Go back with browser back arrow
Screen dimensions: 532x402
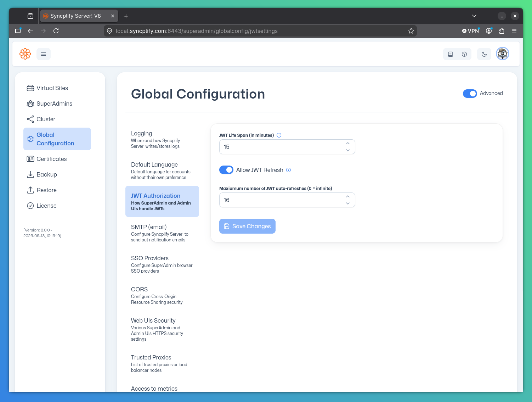coord(30,31)
